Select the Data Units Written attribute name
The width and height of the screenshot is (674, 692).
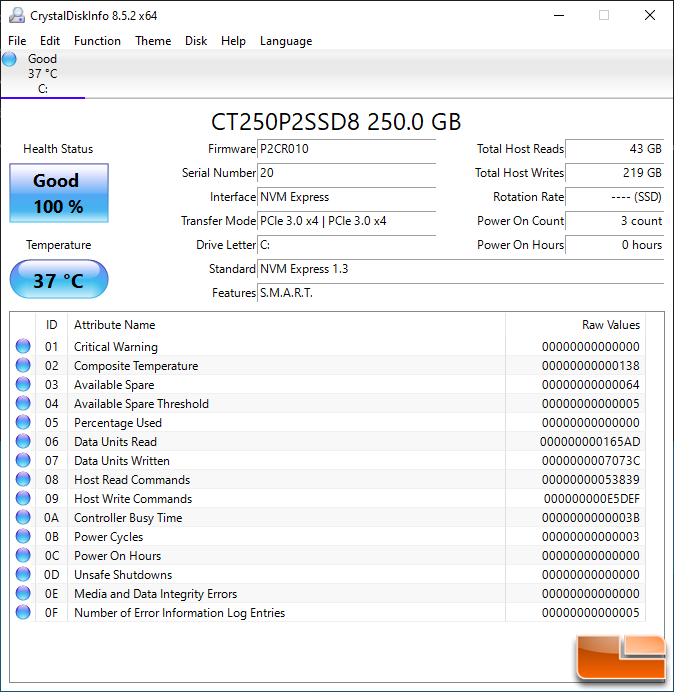(122, 461)
